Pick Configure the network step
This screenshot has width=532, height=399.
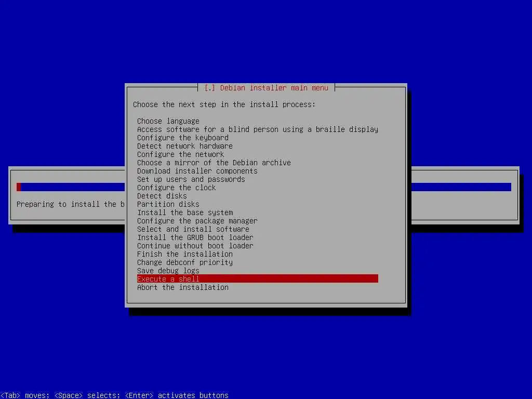258,154
